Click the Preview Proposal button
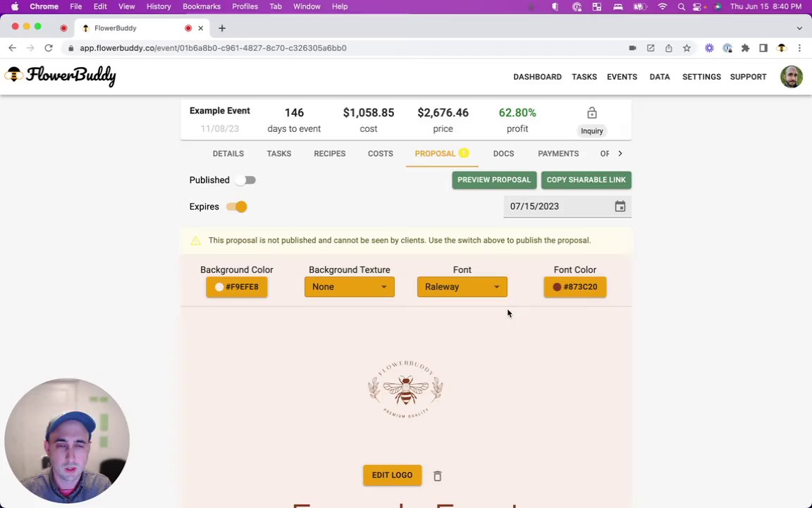This screenshot has width=812, height=508. [494, 180]
